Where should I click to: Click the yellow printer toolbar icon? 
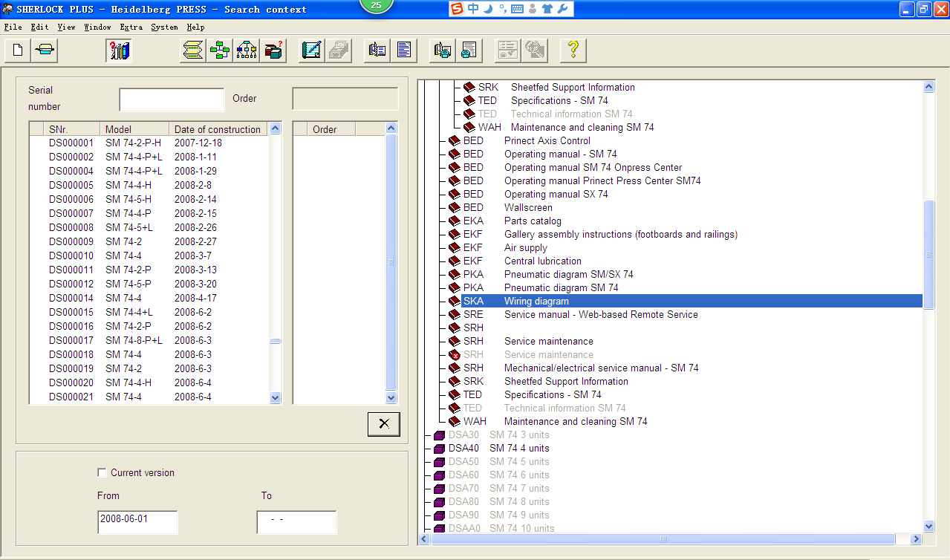[x=45, y=51]
